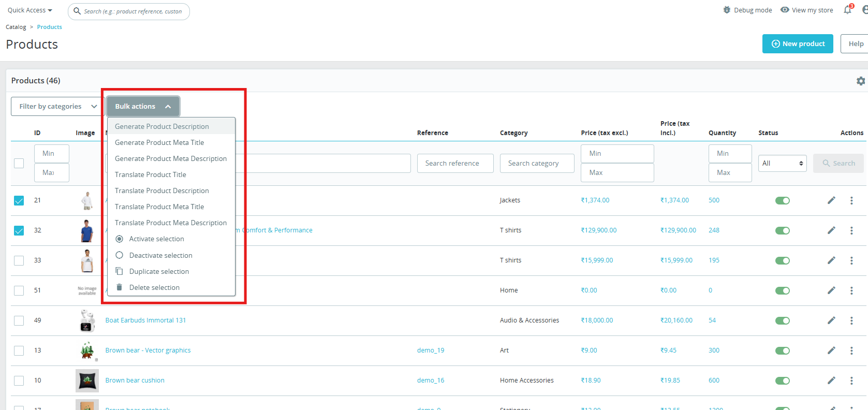Tick the select-all checkbox in filter row
868x410 pixels.
pos(19,163)
